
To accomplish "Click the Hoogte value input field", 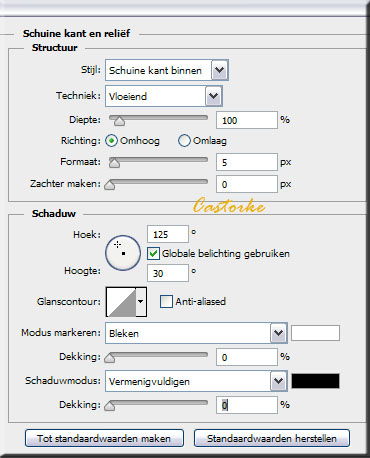I will click(x=168, y=273).
